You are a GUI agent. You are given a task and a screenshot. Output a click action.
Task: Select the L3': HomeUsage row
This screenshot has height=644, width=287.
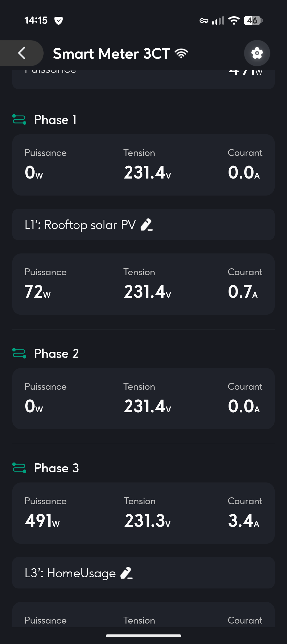pos(70,573)
